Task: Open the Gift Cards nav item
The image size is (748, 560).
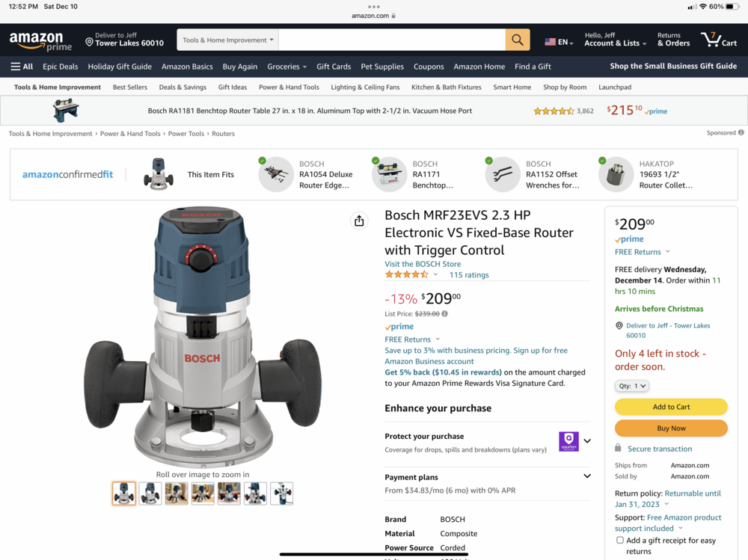Action: point(334,67)
